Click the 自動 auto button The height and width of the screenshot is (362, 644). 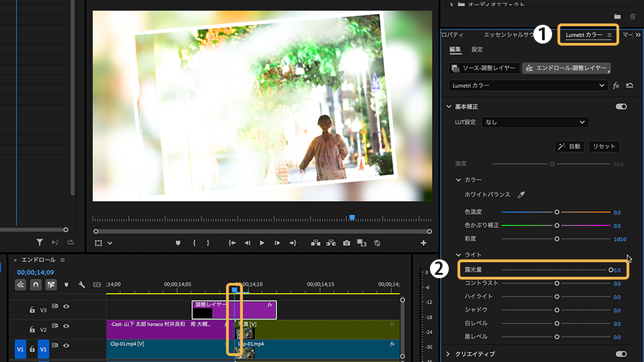click(x=570, y=146)
